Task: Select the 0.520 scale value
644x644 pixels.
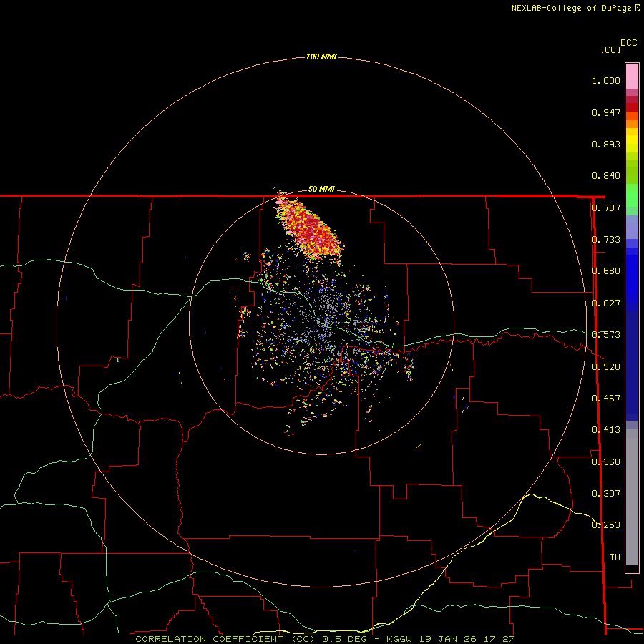Action: point(606,367)
